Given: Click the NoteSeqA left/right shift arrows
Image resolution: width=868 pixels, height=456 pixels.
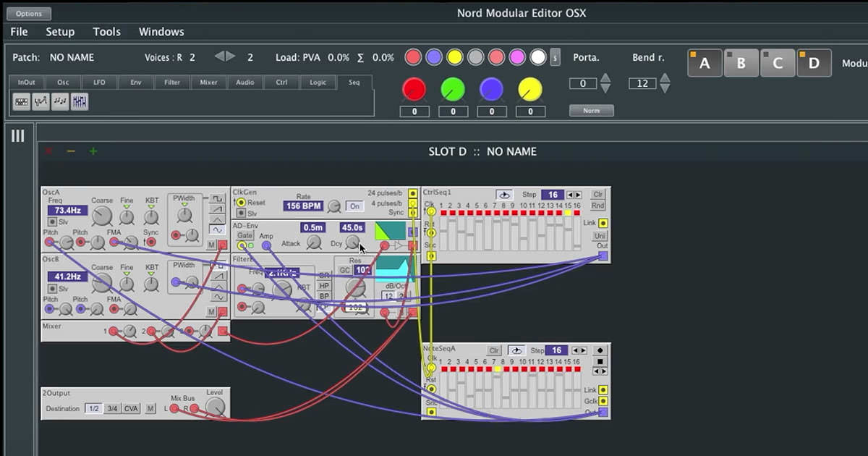Looking at the screenshot, I should [600, 371].
